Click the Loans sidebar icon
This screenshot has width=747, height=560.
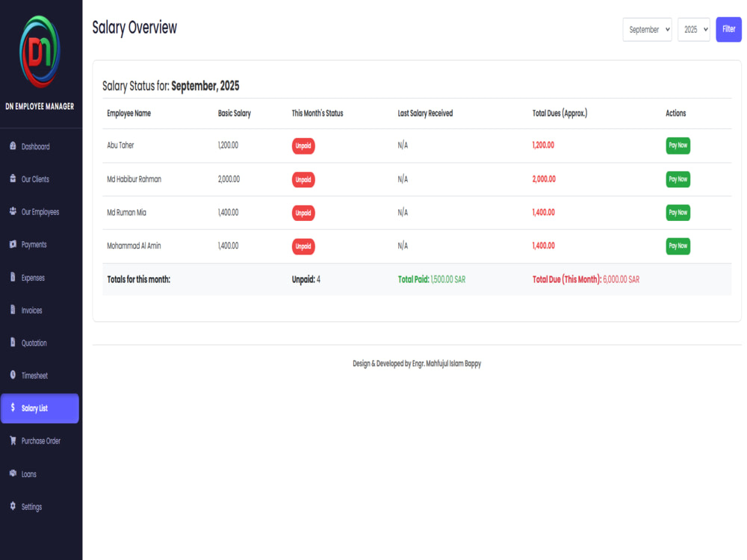click(13, 473)
